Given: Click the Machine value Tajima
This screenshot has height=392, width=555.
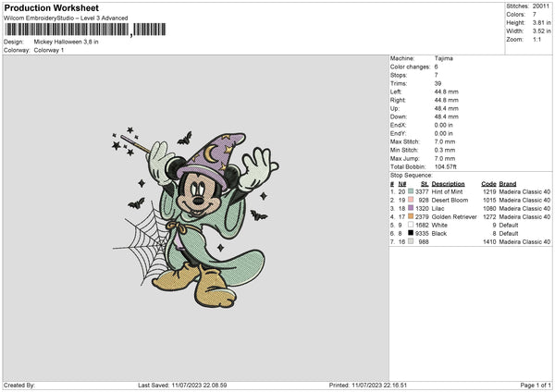Looking at the screenshot, I should point(443,58).
